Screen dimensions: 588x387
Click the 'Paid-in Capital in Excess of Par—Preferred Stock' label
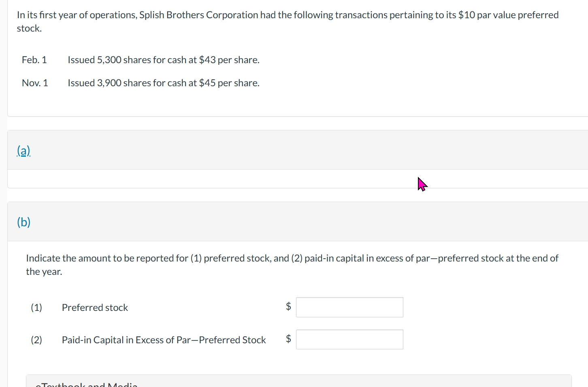164,340
